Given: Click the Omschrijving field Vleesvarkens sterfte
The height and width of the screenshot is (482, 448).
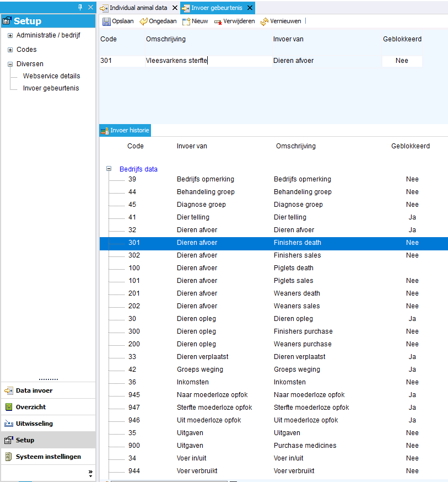Looking at the screenshot, I should 208,61.
